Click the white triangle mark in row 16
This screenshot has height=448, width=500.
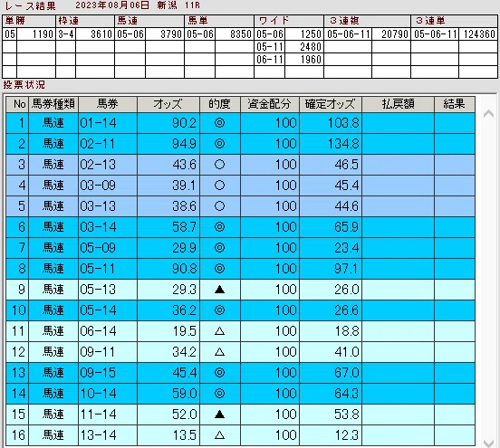click(x=220, y=435)
